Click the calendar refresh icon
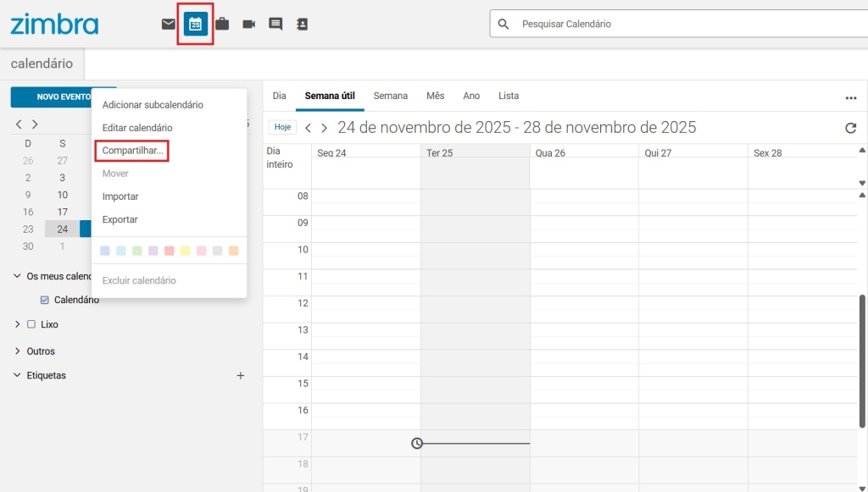 [x=850, y=128]
